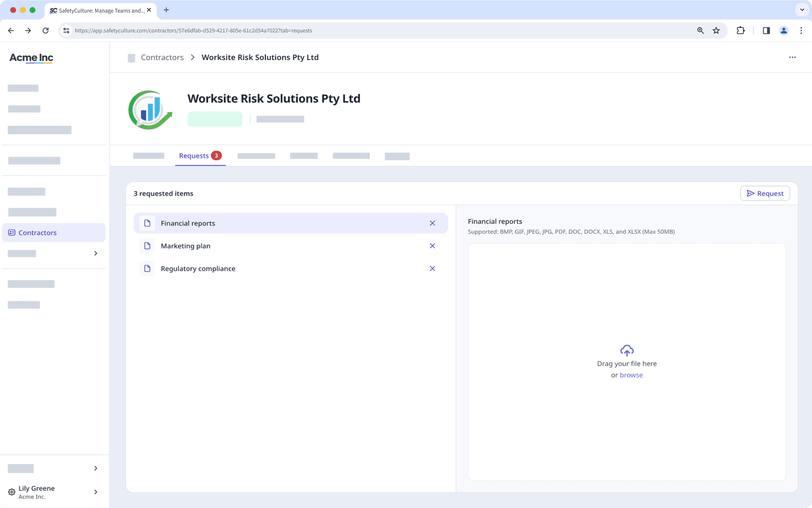The image size is (812, 508).
Task: Select the Marketing plan row
Action: tap(290, 246)
